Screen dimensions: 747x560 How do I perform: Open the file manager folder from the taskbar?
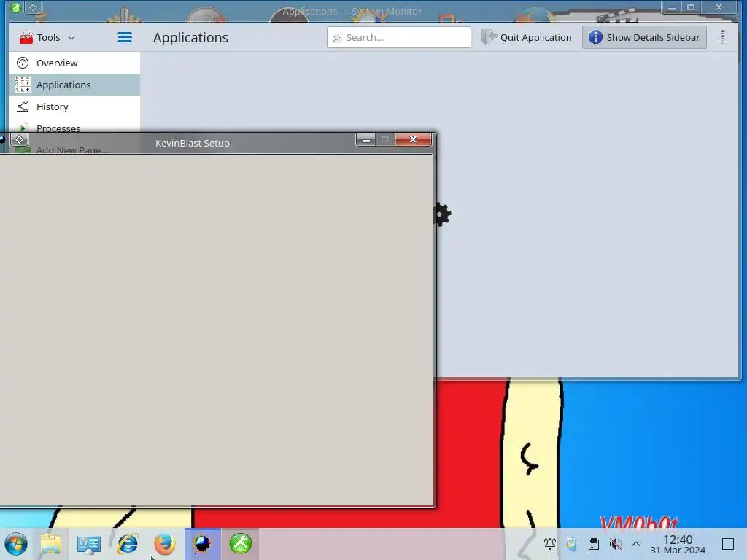click(51, 544)
